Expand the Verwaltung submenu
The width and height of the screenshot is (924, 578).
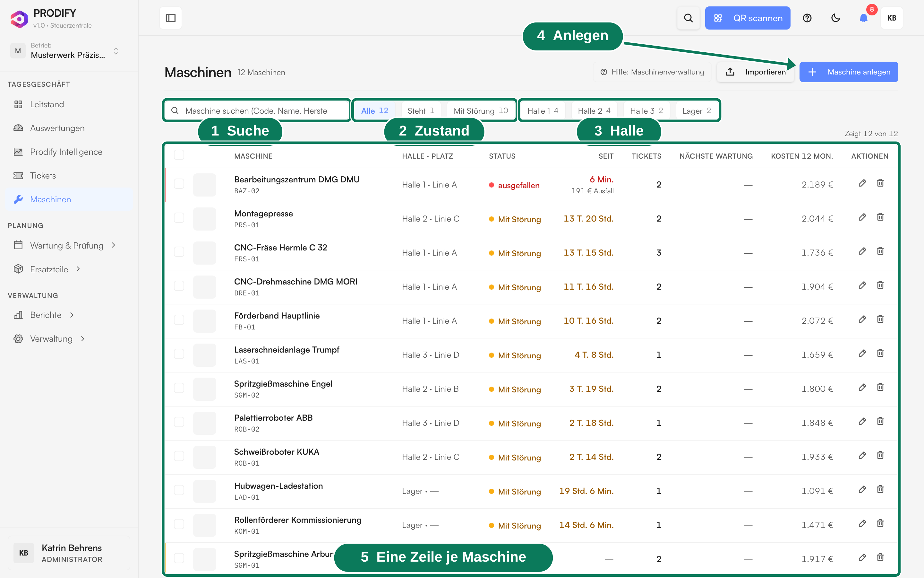(x=69, y=339)
